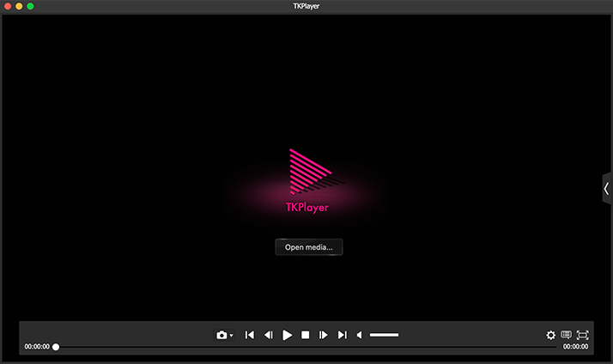Click the Open media... button

[309, 247]
